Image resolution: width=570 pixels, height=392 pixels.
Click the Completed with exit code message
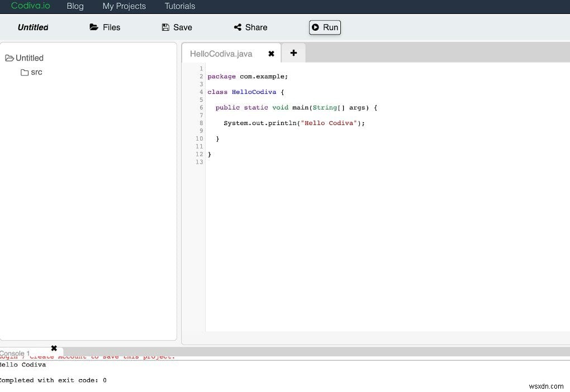53,380
